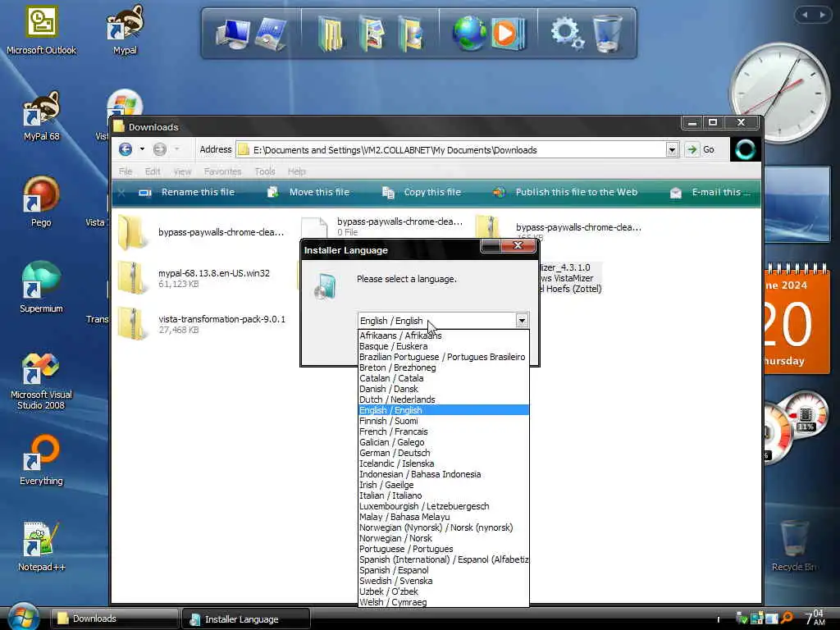Viewport: 840px width, 630px height.
Task: Click the trash bin icon in the dock
Action: (608, 33)
